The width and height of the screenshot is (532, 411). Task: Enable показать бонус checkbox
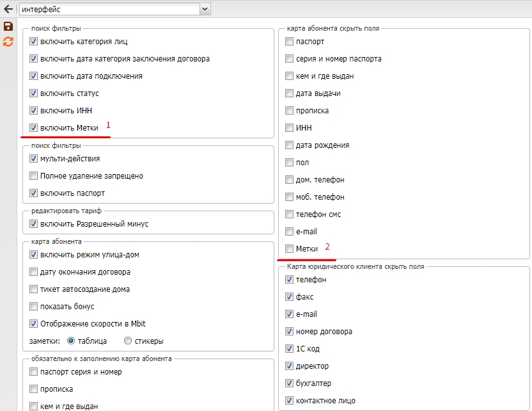(x=34, y=306)
